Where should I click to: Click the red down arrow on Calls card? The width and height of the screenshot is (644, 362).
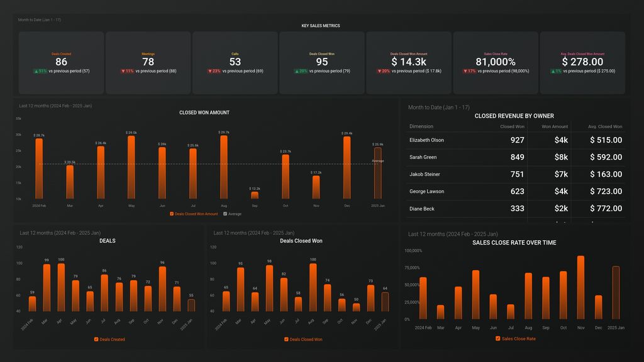(x=210, y=72)
